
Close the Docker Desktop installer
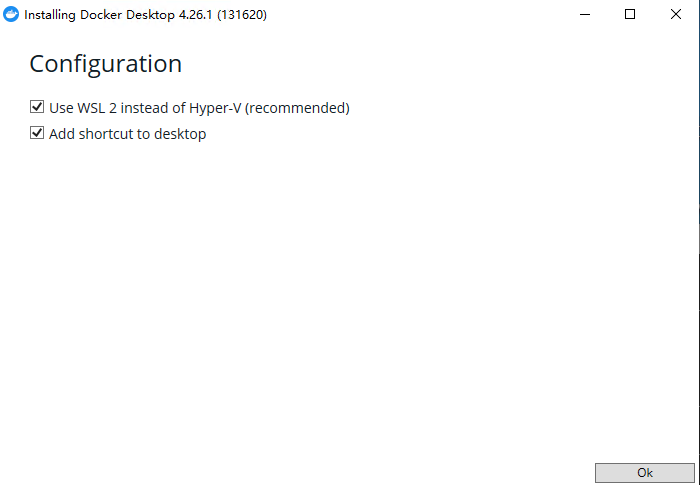click(x=676, y=14)
